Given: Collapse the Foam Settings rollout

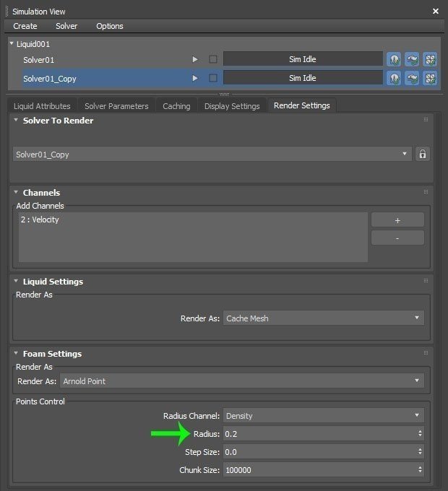Looking at the screenshot, I should 16,353.
